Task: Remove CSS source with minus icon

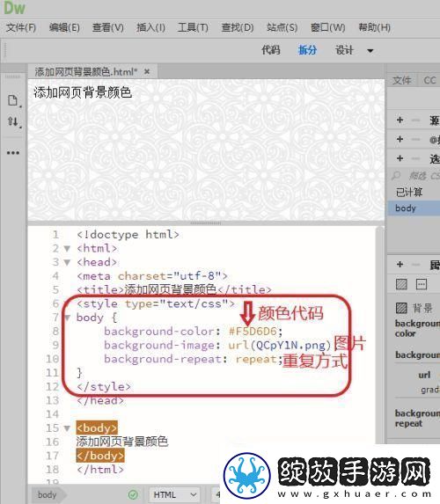Action: coord(416,121)
